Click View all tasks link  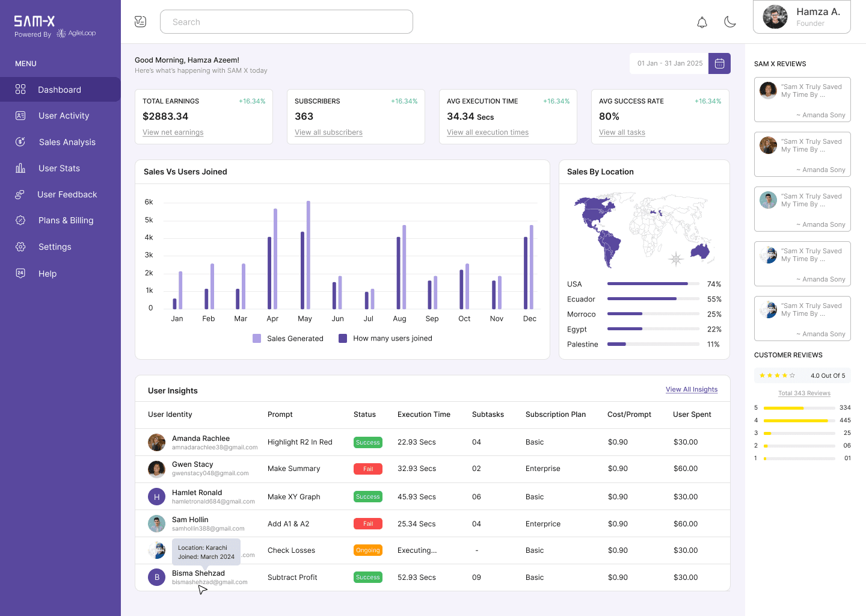622,132
